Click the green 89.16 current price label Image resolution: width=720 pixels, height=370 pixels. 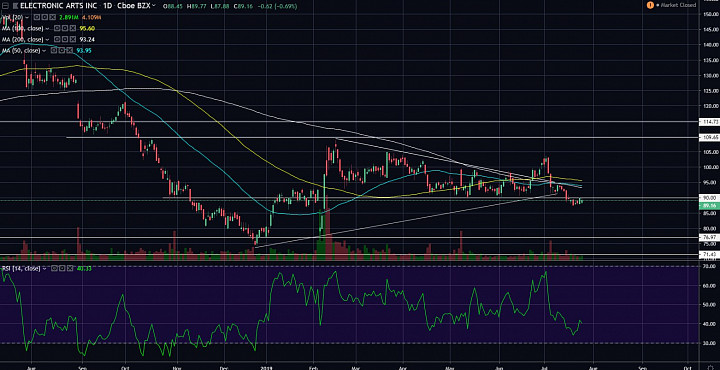click(x=710, y=206)
